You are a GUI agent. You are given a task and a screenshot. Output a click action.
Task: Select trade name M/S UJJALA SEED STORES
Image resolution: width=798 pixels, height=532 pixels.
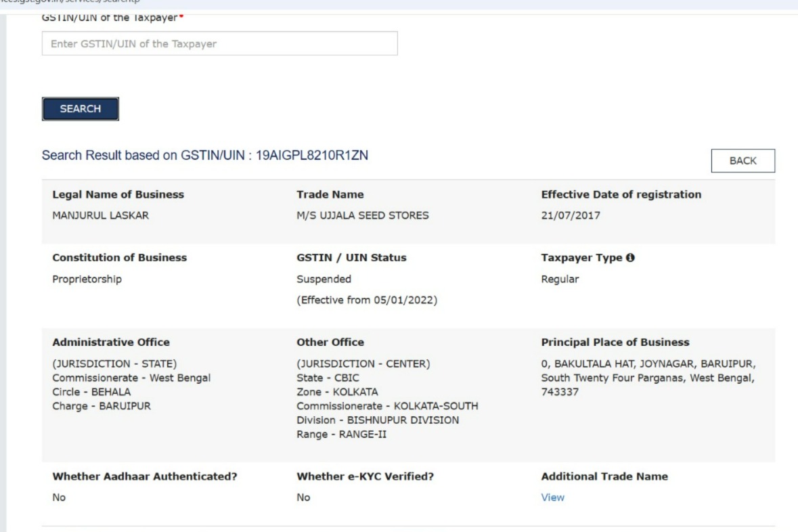tap(363, 216)
